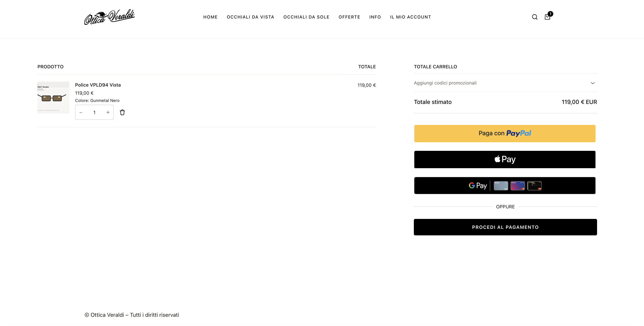This screenshot has height=326, width=644.
Task: Decrease quantity with the minus button
Action: pyautogui.click(x=81, y=112)
